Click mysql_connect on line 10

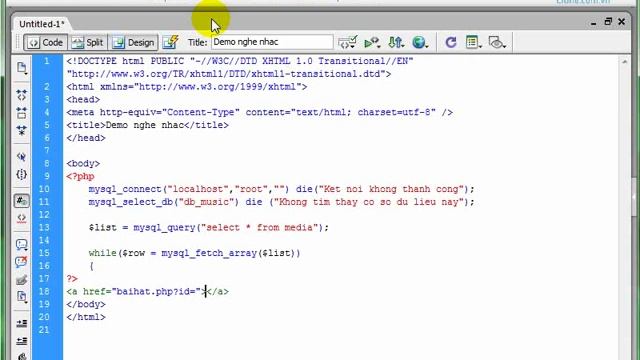click(x=125, y=189)
